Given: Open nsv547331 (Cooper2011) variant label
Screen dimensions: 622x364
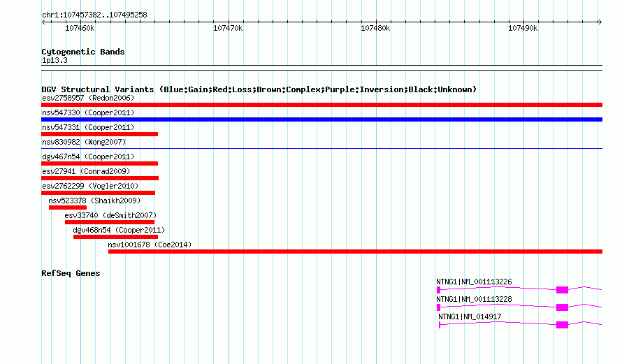Looking at the screenshot, I should point(88,127).
